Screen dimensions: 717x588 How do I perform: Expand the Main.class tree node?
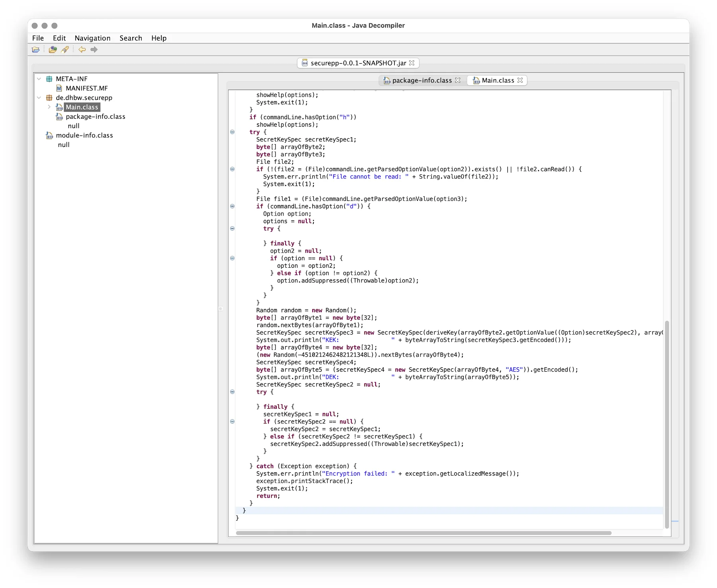pos(49,107)
